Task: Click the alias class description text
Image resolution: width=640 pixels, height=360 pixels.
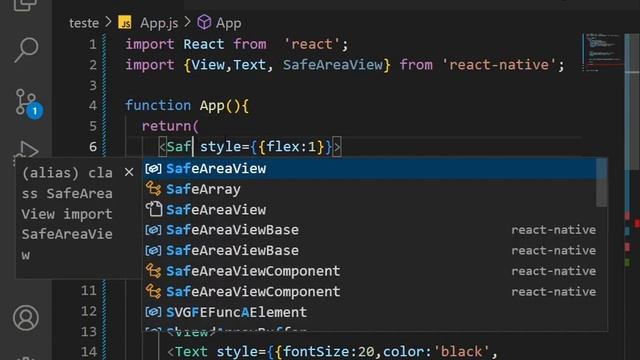Action: (67, 214)
